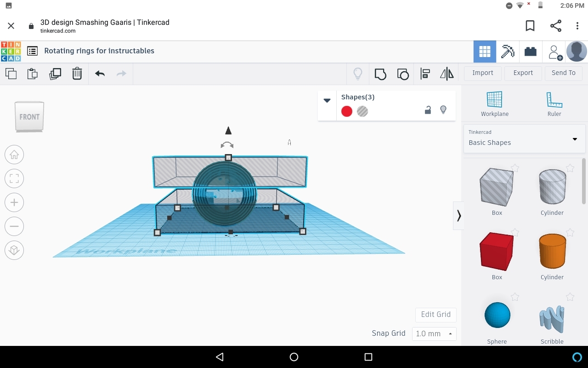Viewport: 588px width, 368px height.
Task: Invite collaborators with add-person icon
Action: coord(555,52)
